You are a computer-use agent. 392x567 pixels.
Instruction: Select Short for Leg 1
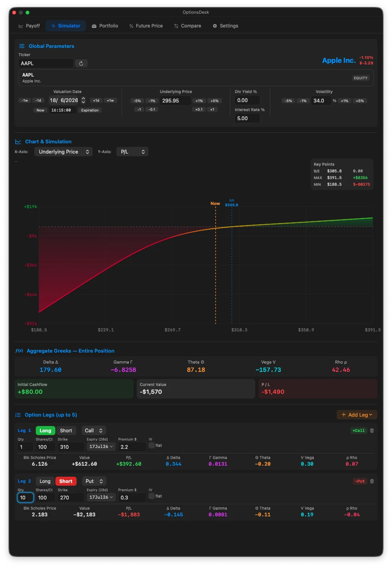(x=66, y=431)
